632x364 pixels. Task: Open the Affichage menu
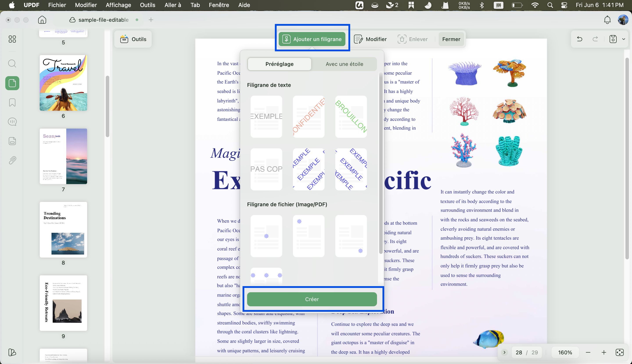(x=118, y=5)
